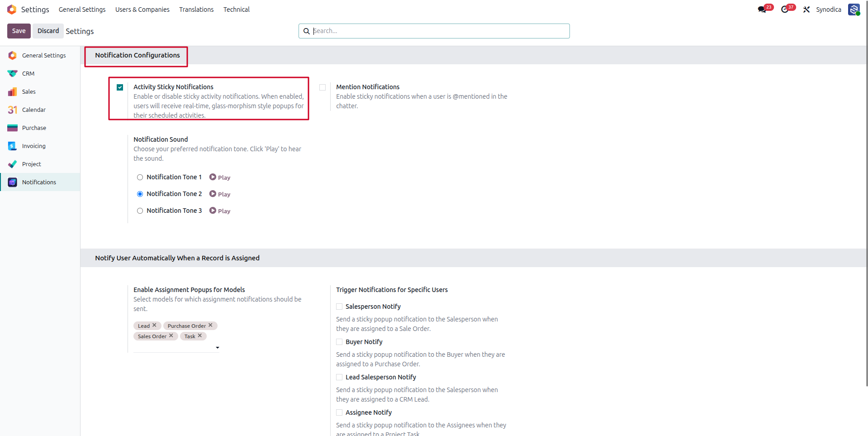Click 'Trigger Notifications for Specific Users' heading
Viewport: 868px width, 436px height.
click(392, 290)
